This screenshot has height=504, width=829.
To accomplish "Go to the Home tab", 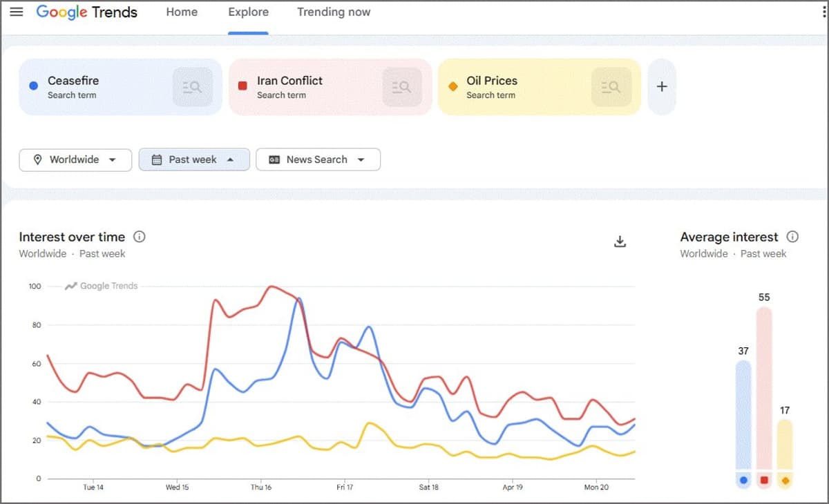I will click(182, 12).
